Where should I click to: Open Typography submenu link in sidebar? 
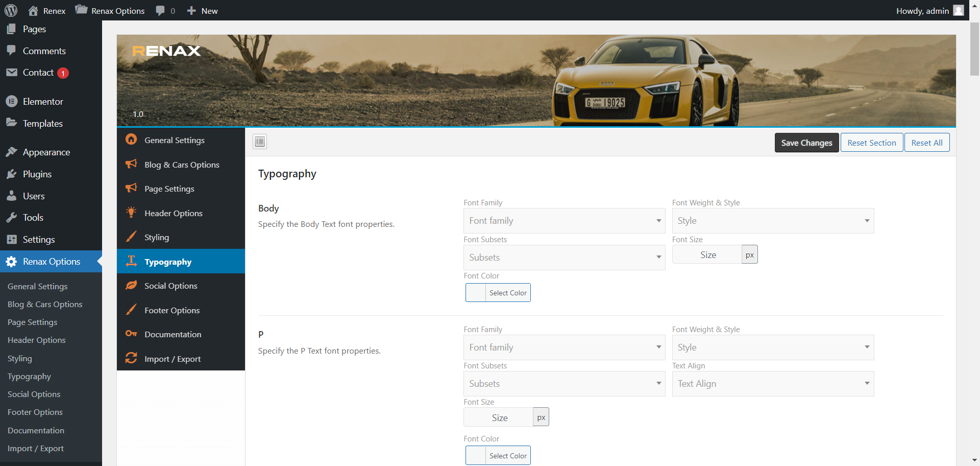click(29, 377)
